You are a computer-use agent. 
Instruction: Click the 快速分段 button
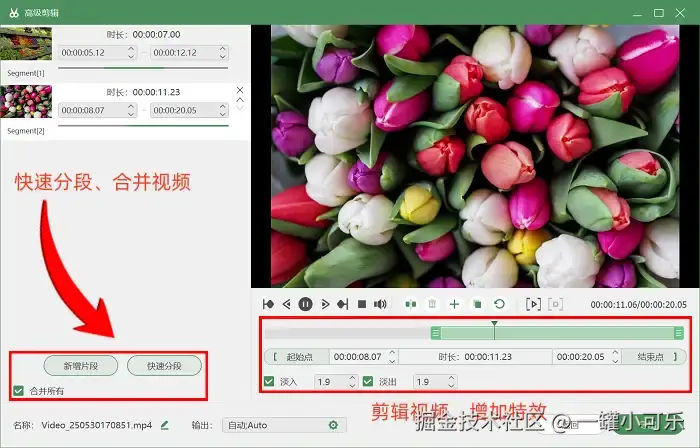pos(164,366)
